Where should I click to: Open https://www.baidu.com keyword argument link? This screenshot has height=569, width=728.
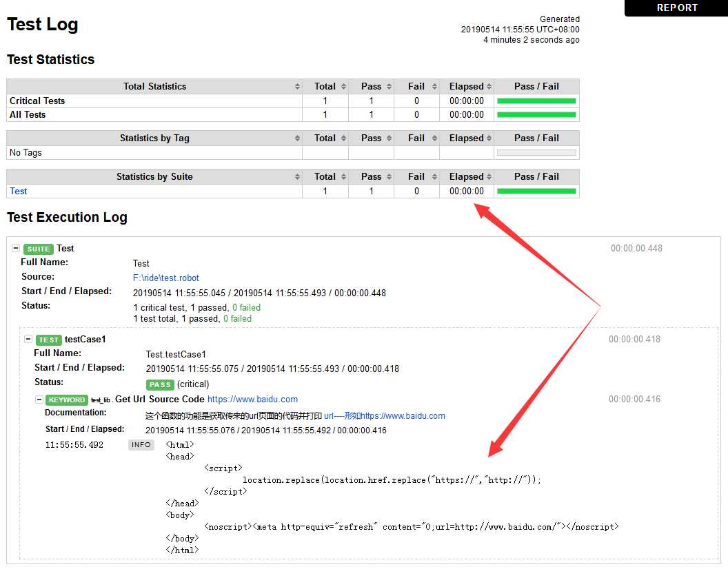coord(252,399)
